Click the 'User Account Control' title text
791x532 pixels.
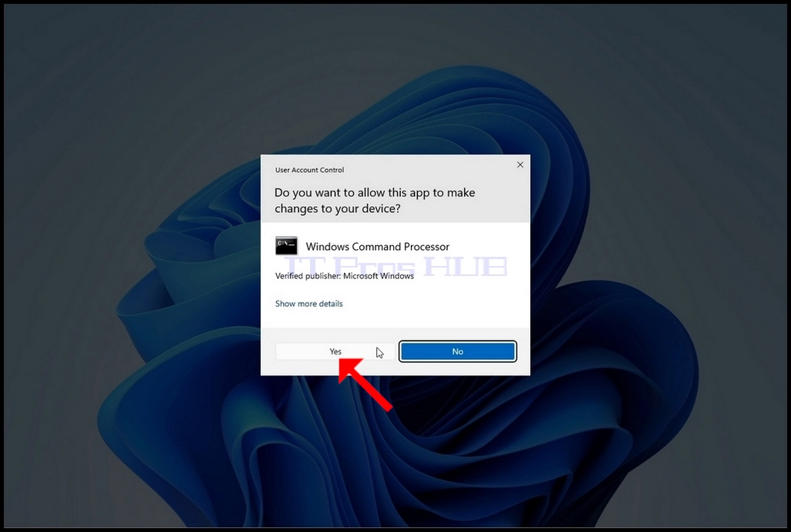(x=310, y=170)
